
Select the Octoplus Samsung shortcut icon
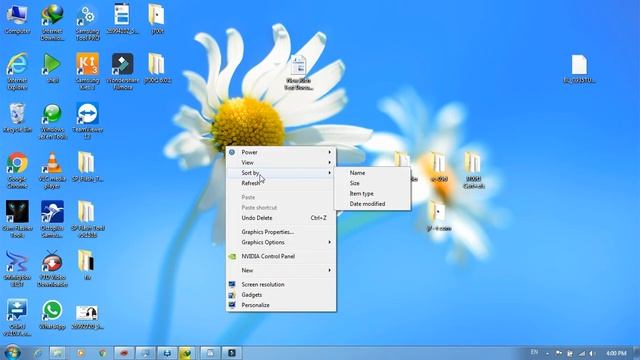click(x=52, y=219)
